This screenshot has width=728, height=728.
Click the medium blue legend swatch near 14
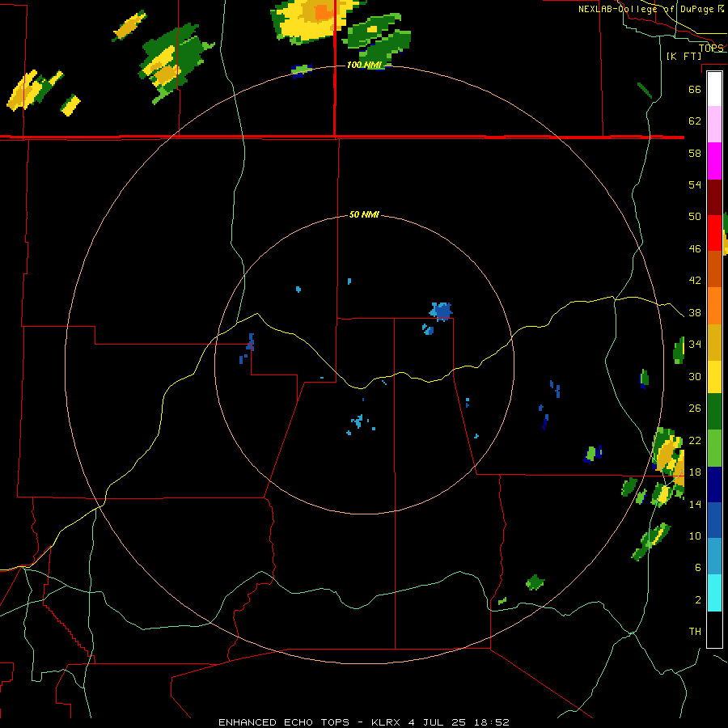(714, 520)
